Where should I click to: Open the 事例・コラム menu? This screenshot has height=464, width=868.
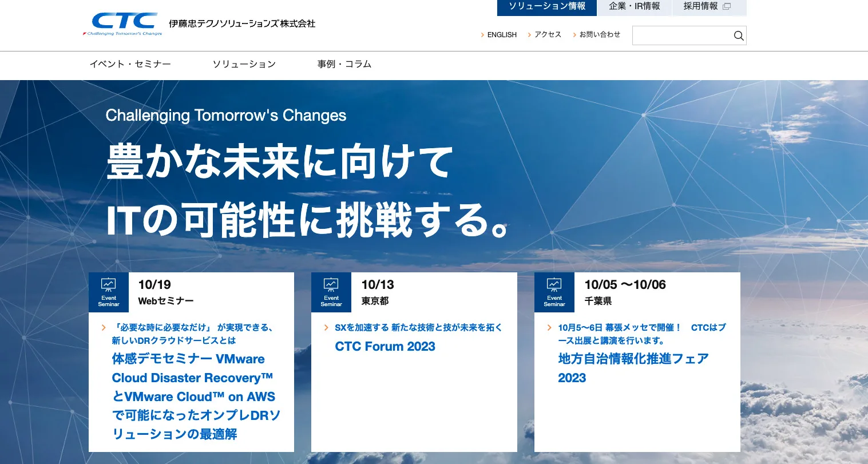click(x=344, y=64)
